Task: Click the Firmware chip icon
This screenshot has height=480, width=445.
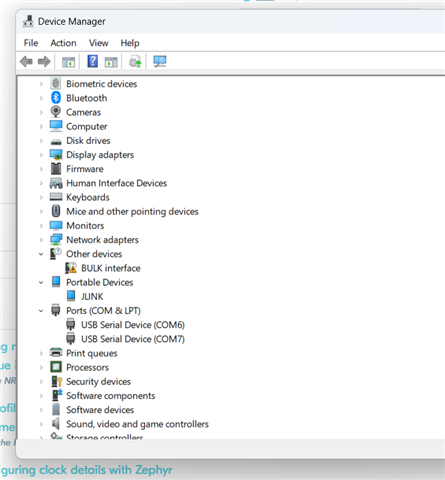Action: click(x=56, y=169)
